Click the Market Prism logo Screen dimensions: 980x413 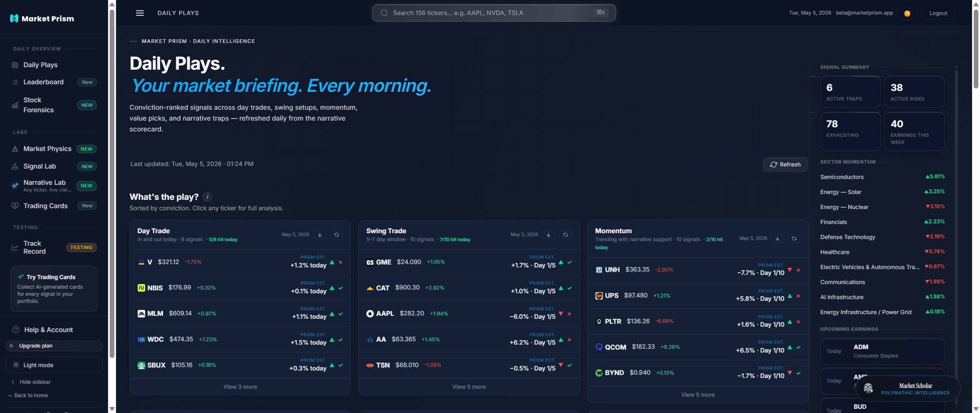coord(42,18)
